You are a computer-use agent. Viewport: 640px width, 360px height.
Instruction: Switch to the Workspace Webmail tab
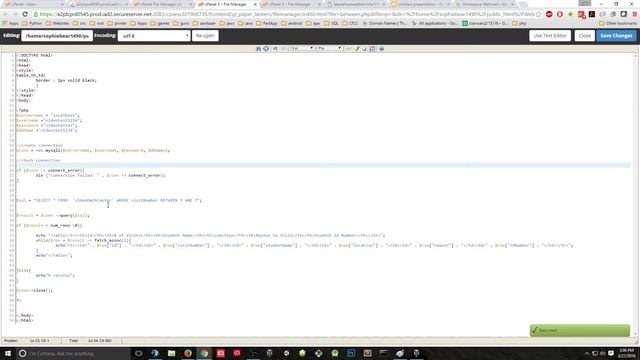484,4
